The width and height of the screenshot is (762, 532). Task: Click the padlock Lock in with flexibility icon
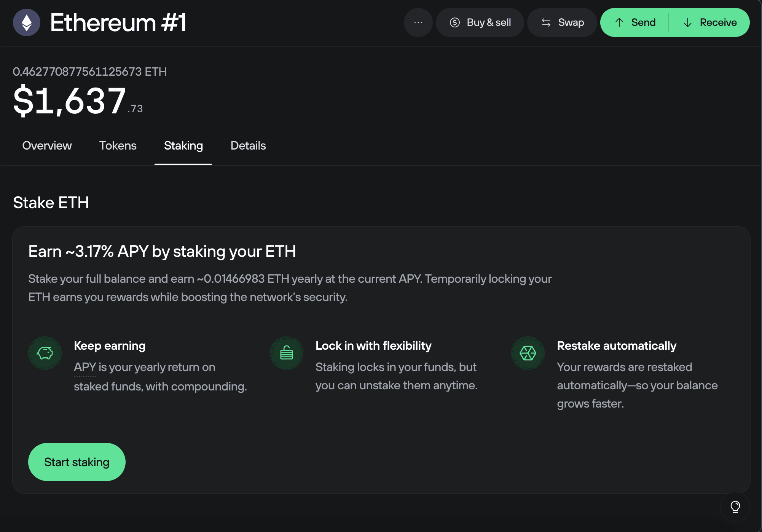pos(286,353)
